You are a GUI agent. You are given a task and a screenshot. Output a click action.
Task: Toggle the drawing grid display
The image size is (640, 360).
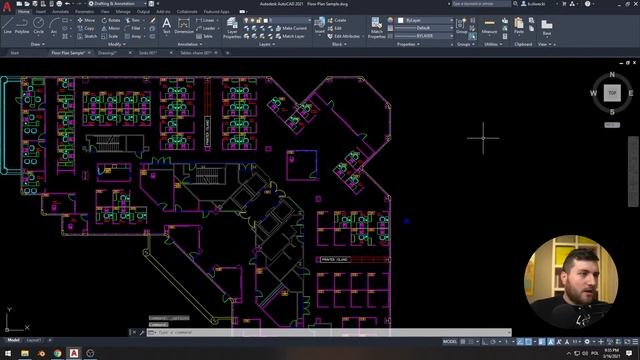462,342
